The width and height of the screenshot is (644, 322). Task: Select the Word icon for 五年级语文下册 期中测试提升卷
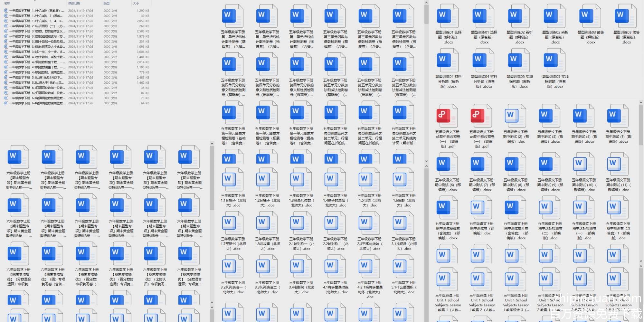click(515, 208)
